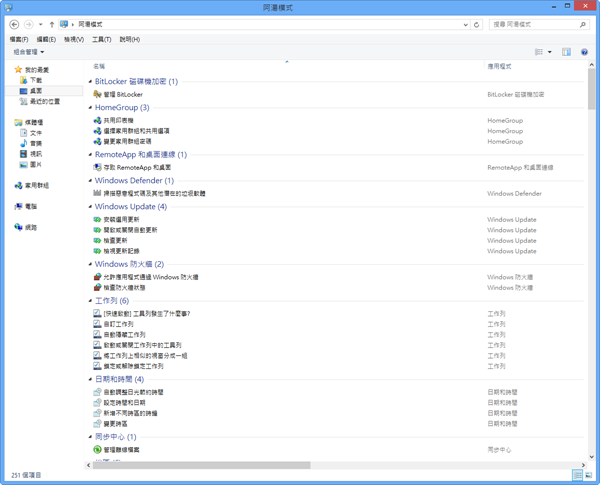Go back with the Back arrow button
600x485 pixels.
click(14, 24)
